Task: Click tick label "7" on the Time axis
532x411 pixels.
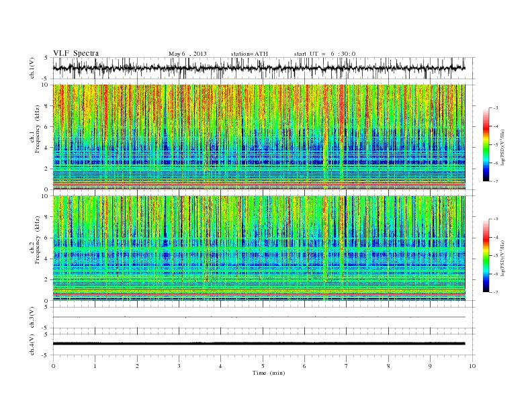Action: 347,366
